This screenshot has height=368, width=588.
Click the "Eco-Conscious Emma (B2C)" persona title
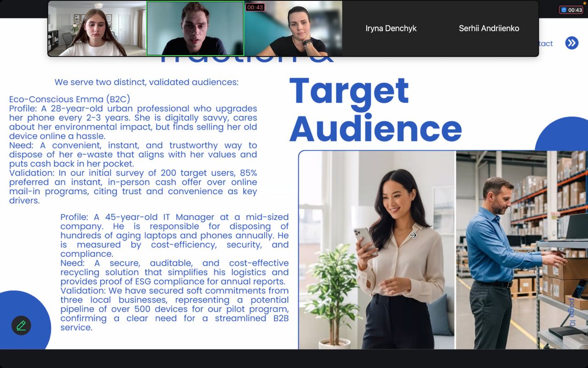click(x=70, y=99)
